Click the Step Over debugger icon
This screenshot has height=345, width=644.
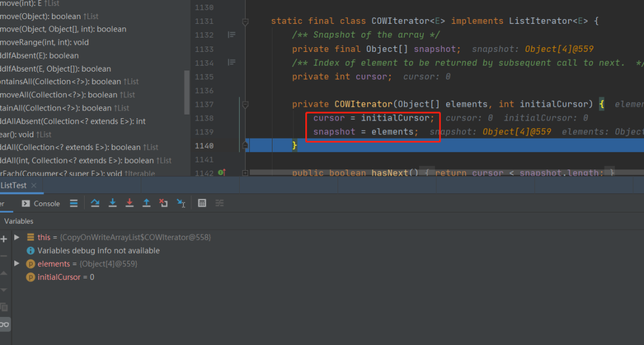[x=95, y=203]
